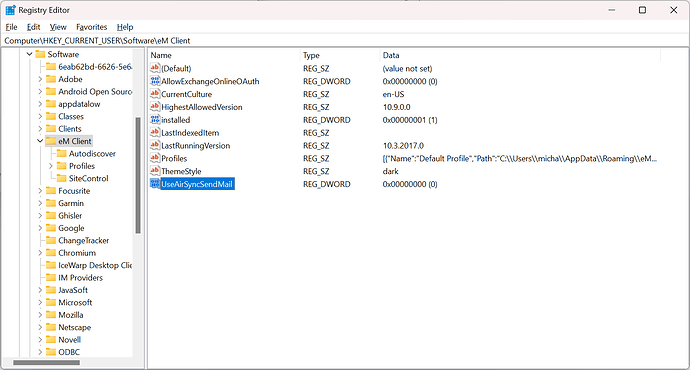Click the AllowExchangeOnlineOAuth DWORD icon
This screenshot has width=690, height=370.
pyautogui.click(x=155, y=81)
